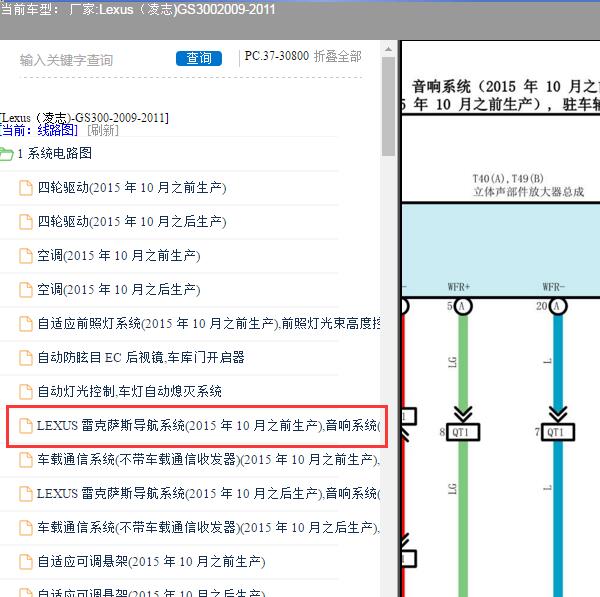Click file icon beside 空调 之后生产
Viewport: 600px width, 597px height.
(x=26, y=290)
